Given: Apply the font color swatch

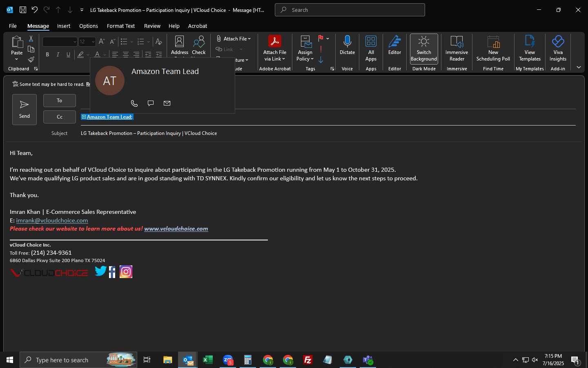Looking at the screenshot, I should [97, 54].
